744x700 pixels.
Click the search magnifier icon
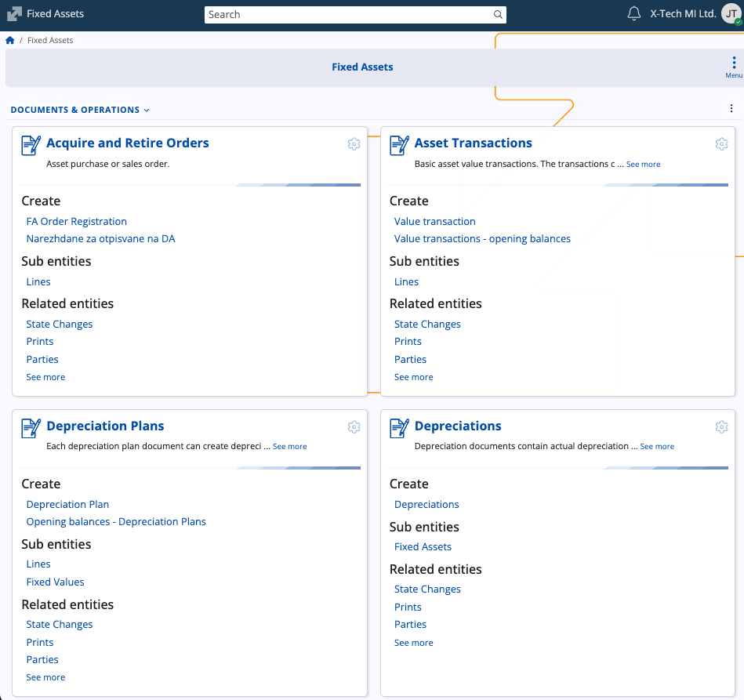(498, 15)
